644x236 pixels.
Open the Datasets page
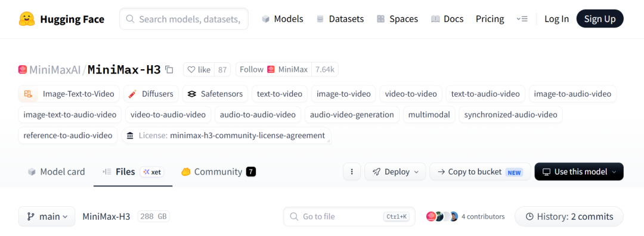coord(340,19)
